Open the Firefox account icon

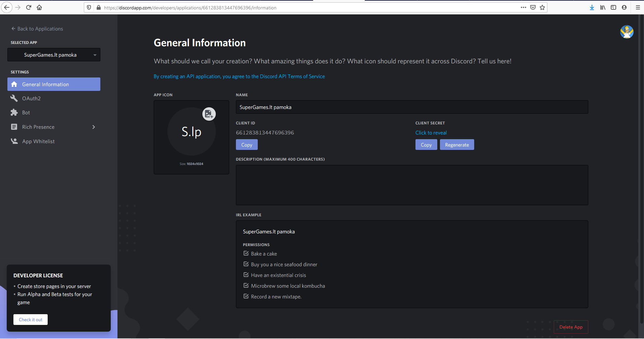pos(624,7)
